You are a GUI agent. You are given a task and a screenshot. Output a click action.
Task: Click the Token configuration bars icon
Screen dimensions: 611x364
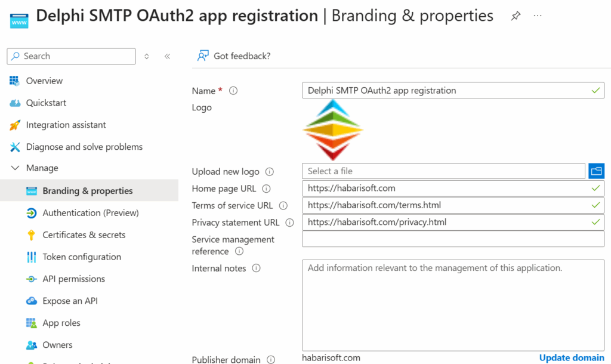(32, 257)
